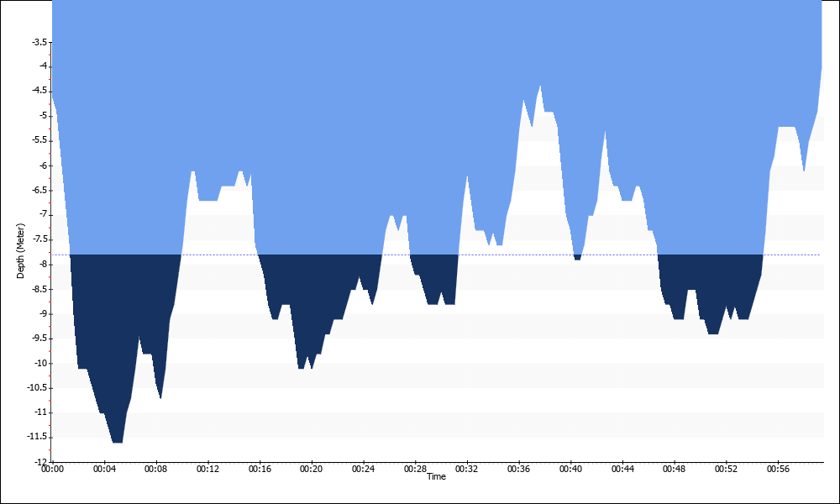Select the -10 depth tick label
This screenshot has height=504, width=840.
(40, 363)
